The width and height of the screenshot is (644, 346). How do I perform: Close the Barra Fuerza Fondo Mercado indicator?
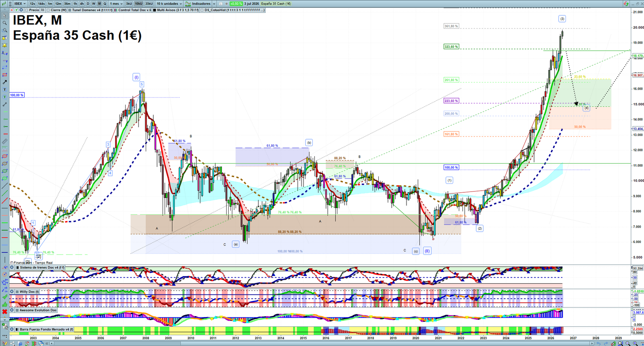(12, 330)
